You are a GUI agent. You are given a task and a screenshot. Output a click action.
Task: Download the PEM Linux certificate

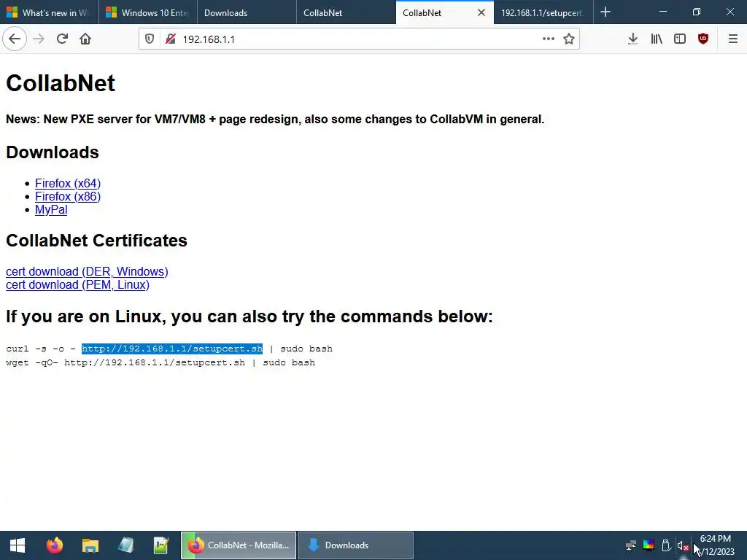pyautogui.click(x=77, y=285)
